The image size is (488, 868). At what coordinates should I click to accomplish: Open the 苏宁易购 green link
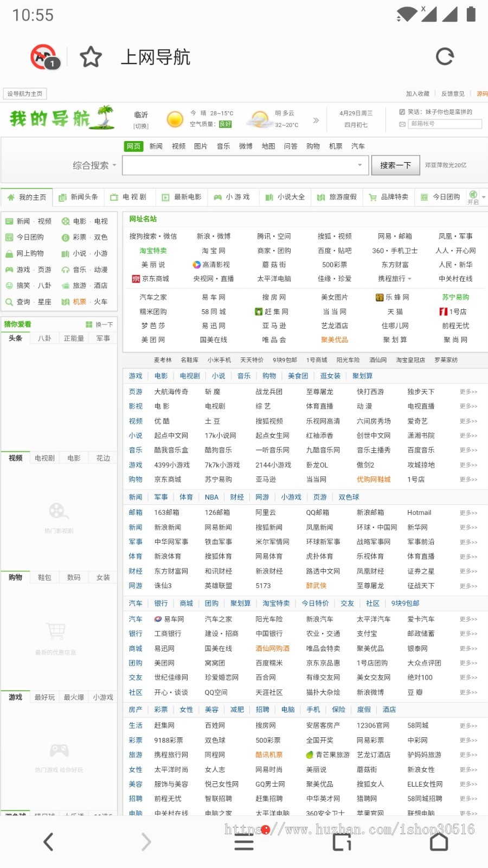[x=455, y=297]
